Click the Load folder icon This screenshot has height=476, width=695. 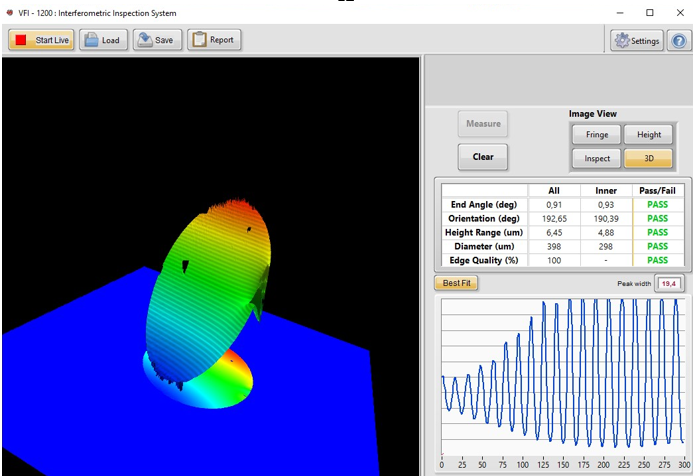pos(91,41)
